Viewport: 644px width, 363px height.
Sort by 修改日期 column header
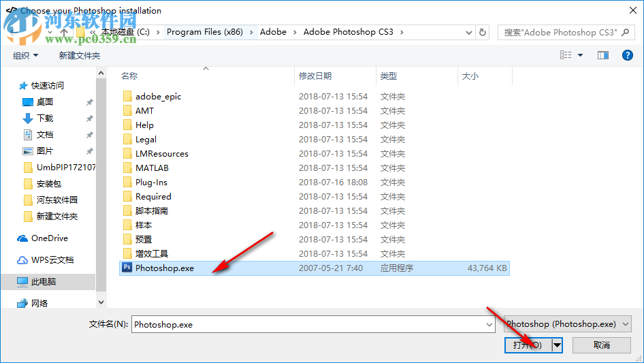pos(315,76)
